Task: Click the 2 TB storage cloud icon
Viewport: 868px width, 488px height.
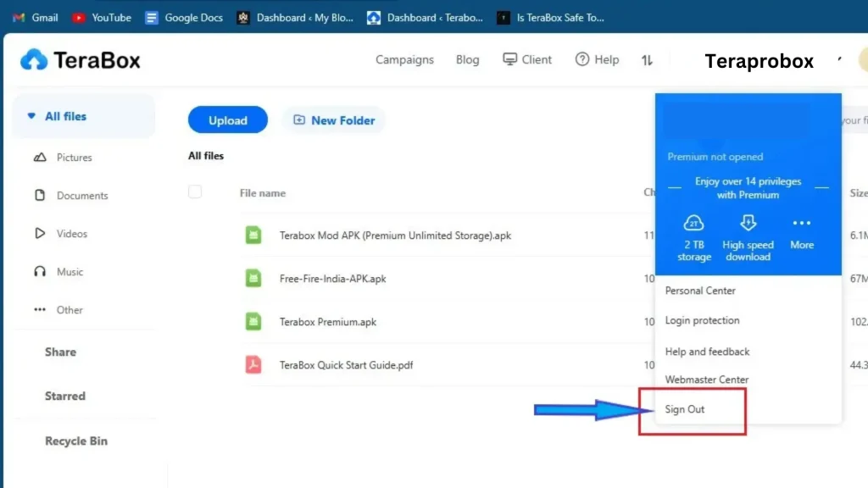Action: [x=694, y=224]
